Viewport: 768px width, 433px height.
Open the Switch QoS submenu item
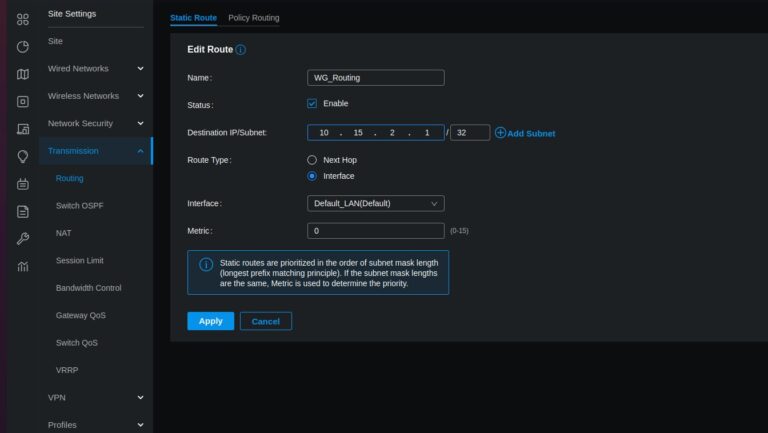(77, 343)
